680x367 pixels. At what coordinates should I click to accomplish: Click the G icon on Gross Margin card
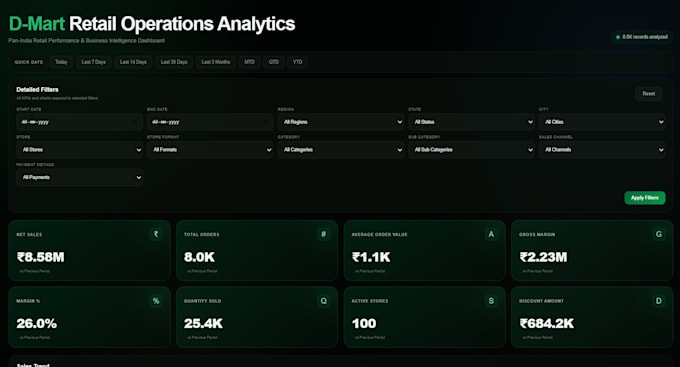[659, 234]
